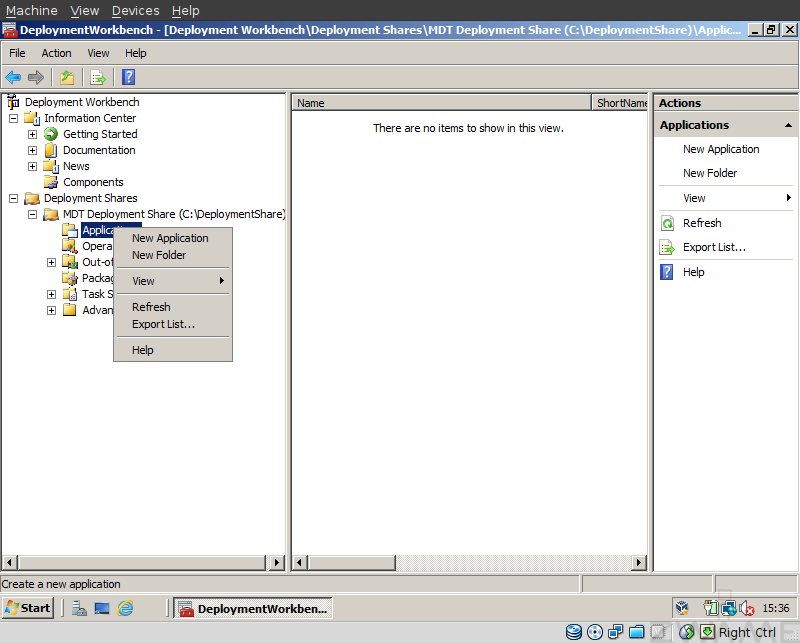Click the Show Desktop quick launch icon
This screenshot has width=800, height=643.
(x=102, y=608)
